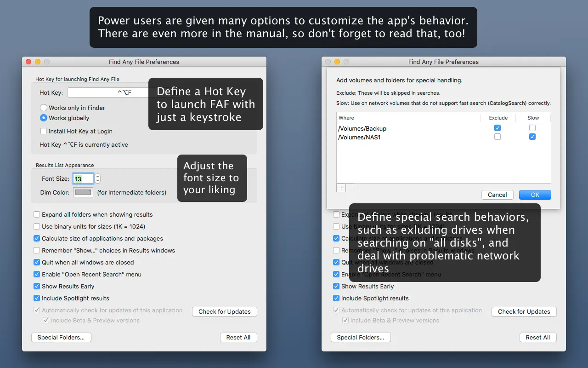
Task: Uncheck 'Quit when all windows are closed' in left window
Action: click(x=37, y=262)
